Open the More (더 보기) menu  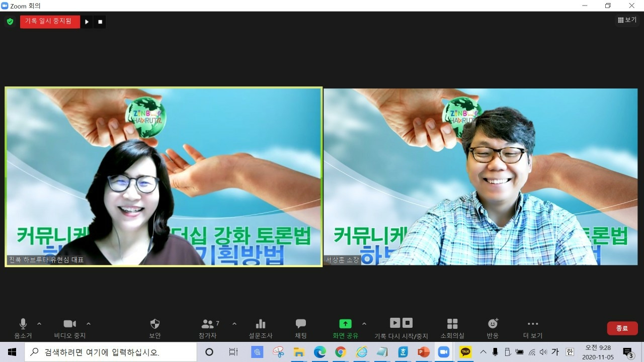coord(533,328)
